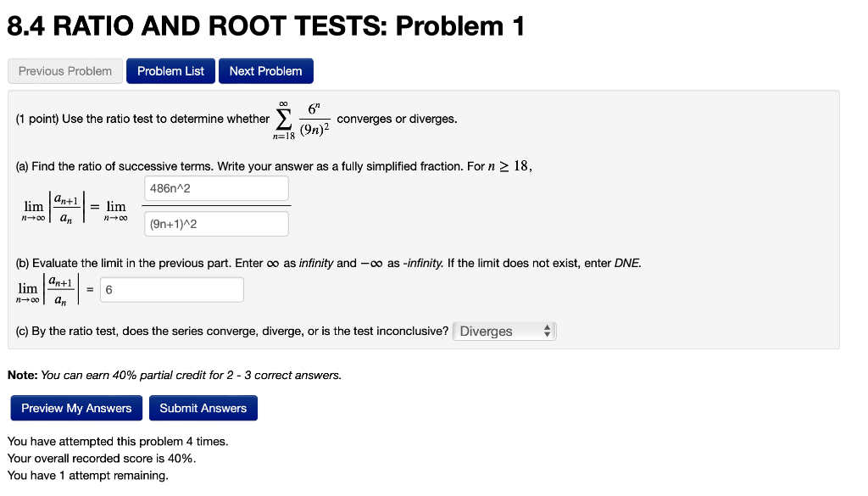Click the greyed-out Previous Problem control
This screenshot has width=868, height=496.
(x=64, y=70)
